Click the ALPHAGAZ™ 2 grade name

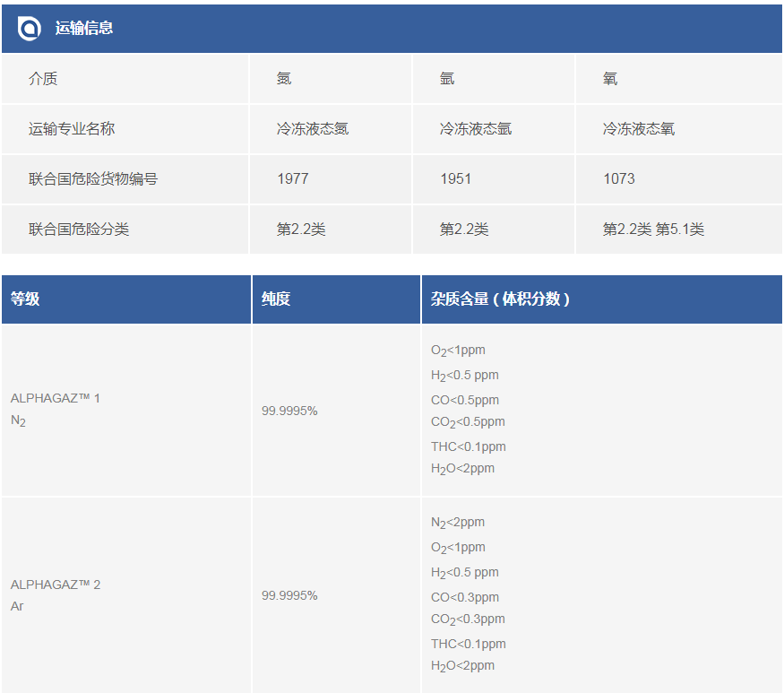56,585
